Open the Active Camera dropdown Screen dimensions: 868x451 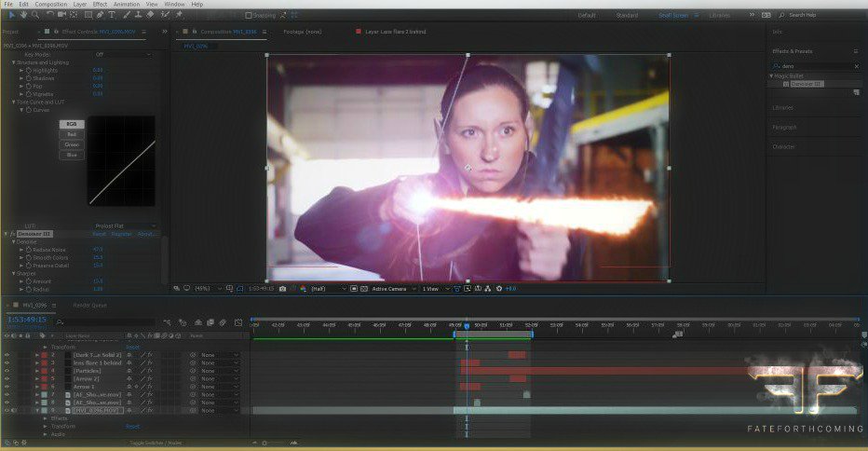[x=394, y=289]
